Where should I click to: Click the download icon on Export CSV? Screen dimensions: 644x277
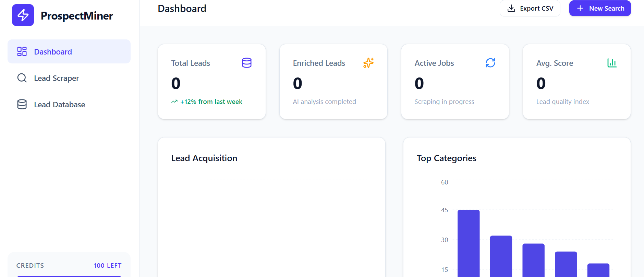point(511,8)
